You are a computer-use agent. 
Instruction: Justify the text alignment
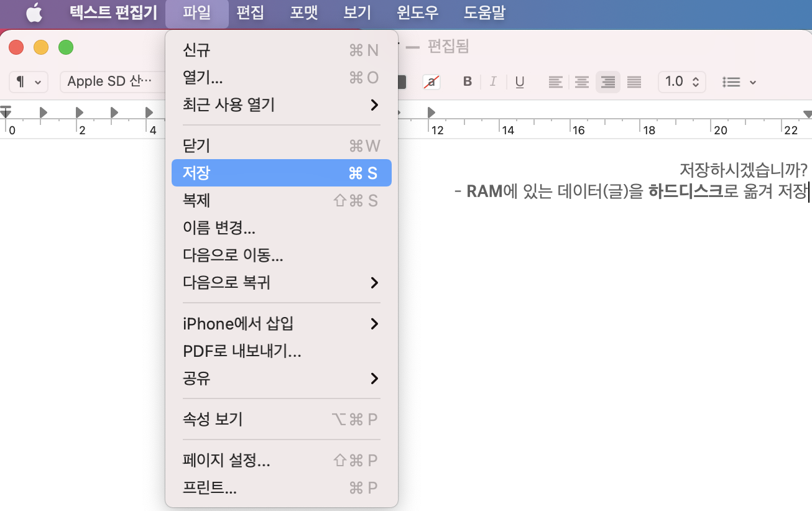pyautogui.click(x=634, y=81)
